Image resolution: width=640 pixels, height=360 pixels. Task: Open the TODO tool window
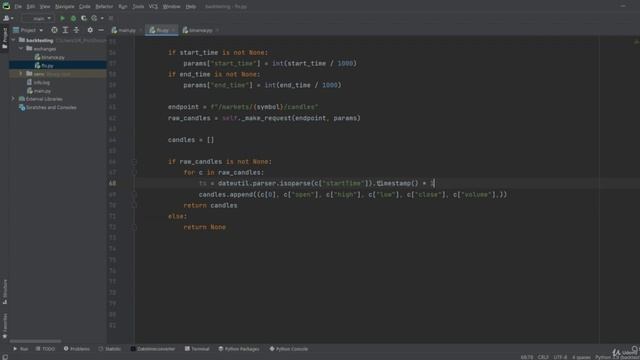tap(45, 349)
